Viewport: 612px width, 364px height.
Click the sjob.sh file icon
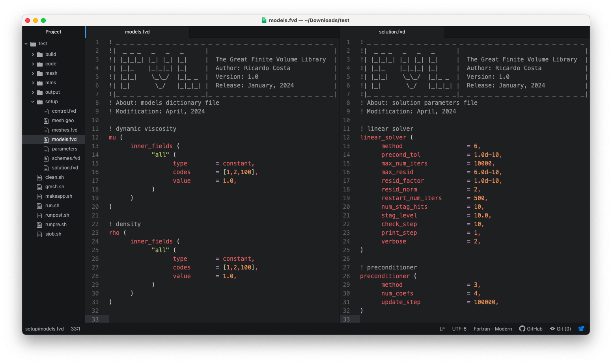click(x=39, y=234)
